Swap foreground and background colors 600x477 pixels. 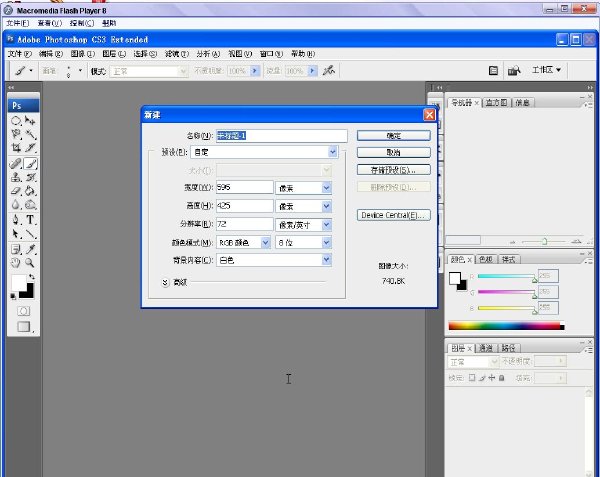pos(32,276)
